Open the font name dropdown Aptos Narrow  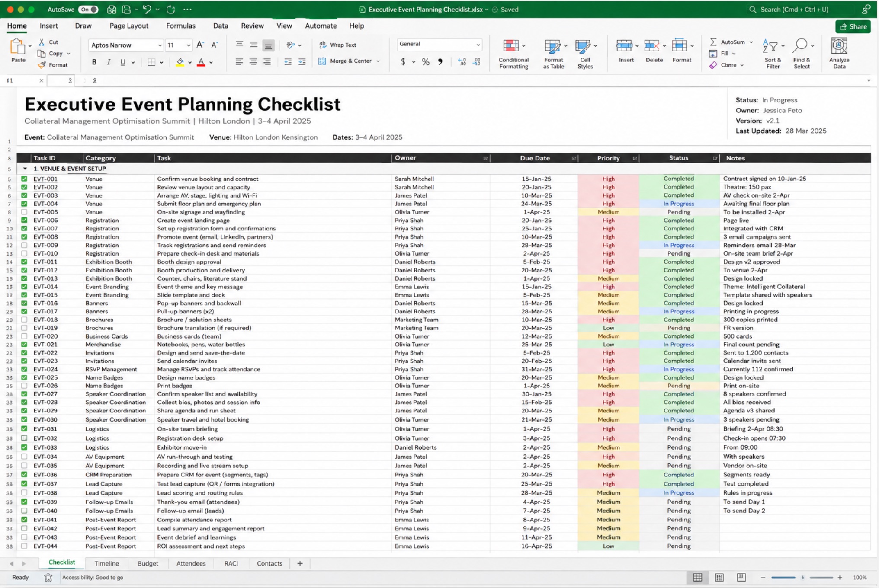point(160,45)
